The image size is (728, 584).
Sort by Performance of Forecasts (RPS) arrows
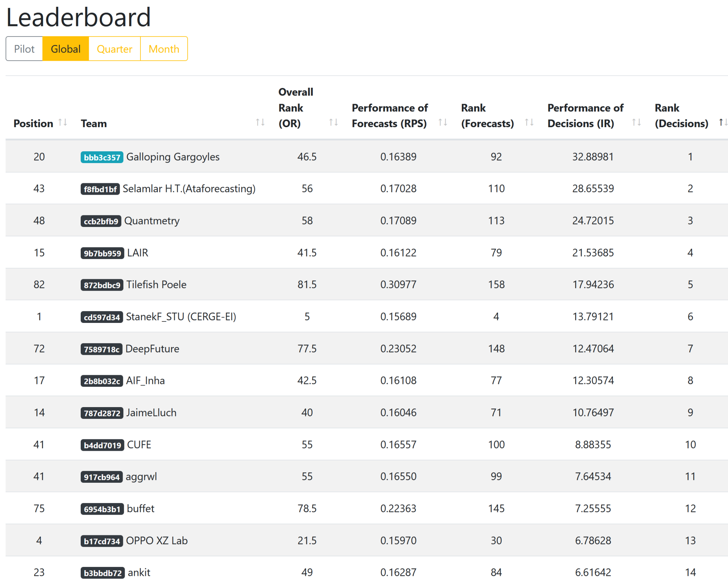(443, 123)
